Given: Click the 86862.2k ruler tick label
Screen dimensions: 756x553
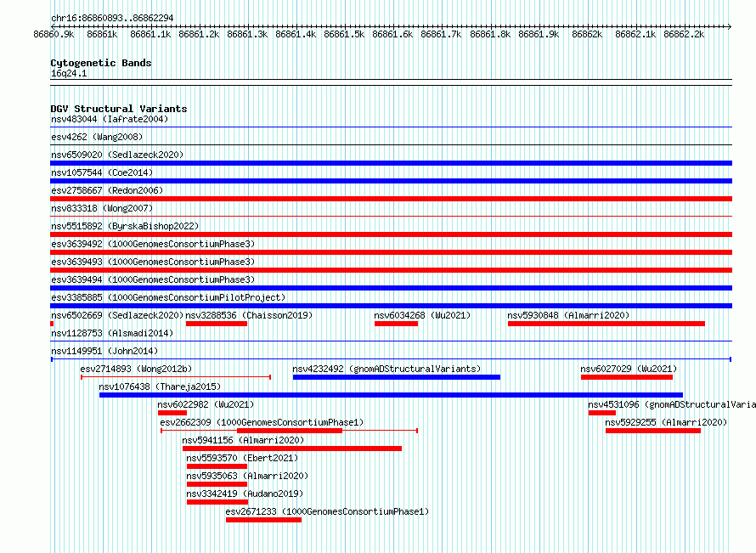Looking at the screenshot, I should 684,34.
